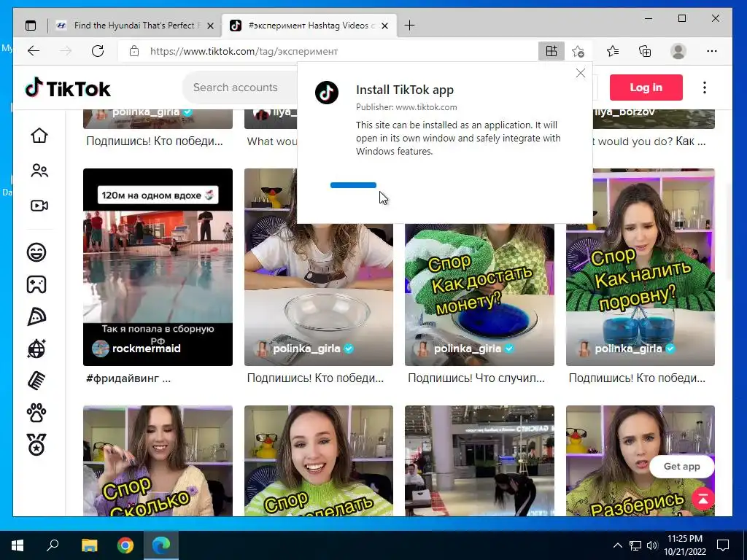Viewport: 747px width, 560px height.
Task: Select the Gaming controller category icon
Action: 36,284
